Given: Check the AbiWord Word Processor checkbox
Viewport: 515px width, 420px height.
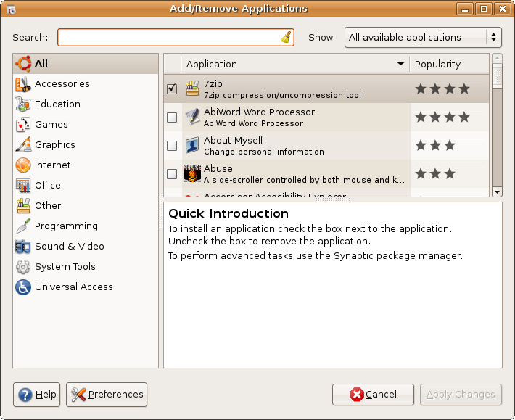Looking at the screenshot, I should click(172, 118).
